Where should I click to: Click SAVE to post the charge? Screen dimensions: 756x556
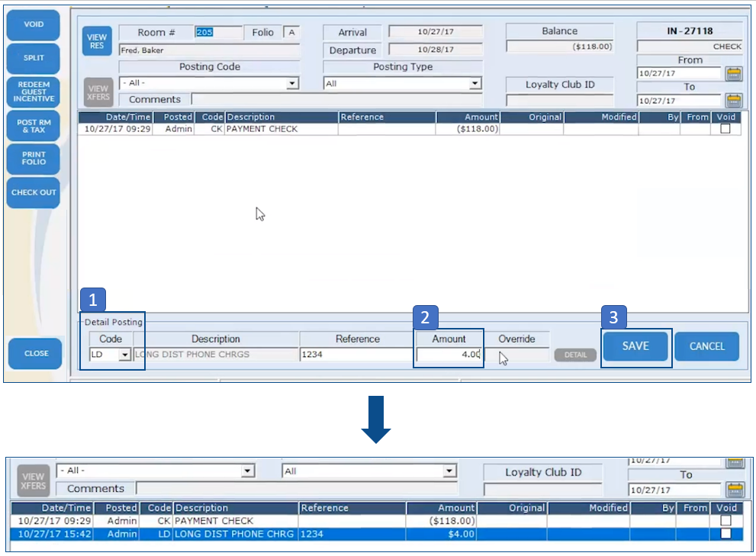pos(635,346)
